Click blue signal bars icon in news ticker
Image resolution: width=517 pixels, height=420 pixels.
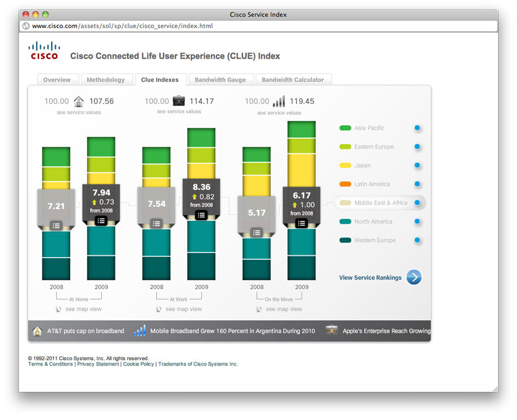coord(140,330)
